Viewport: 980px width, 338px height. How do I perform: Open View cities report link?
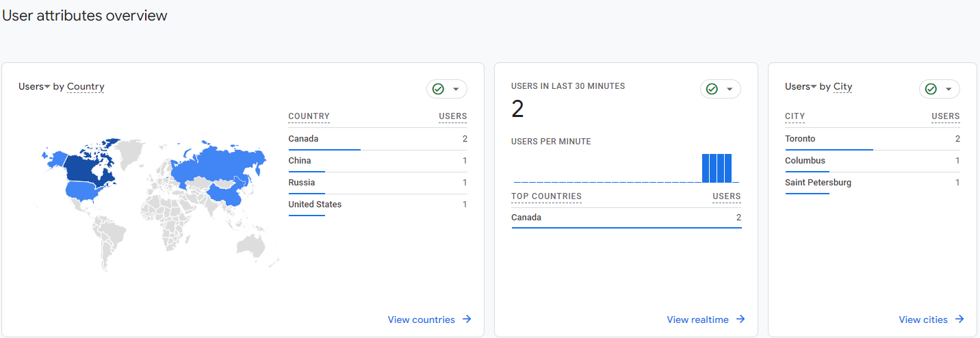click(923, 320)
